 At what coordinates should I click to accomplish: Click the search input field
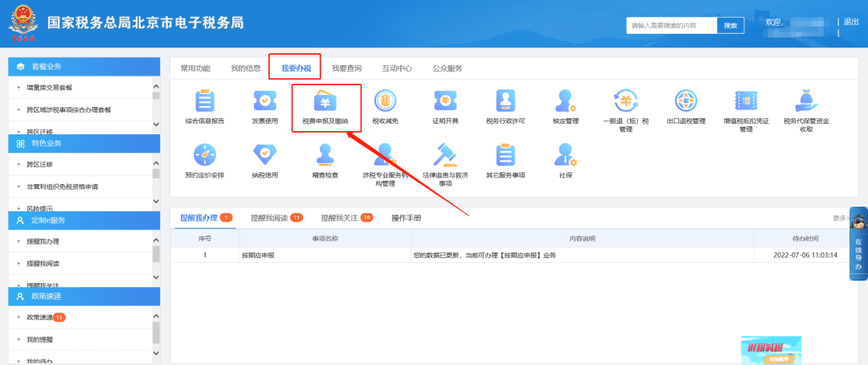(671, 26)
